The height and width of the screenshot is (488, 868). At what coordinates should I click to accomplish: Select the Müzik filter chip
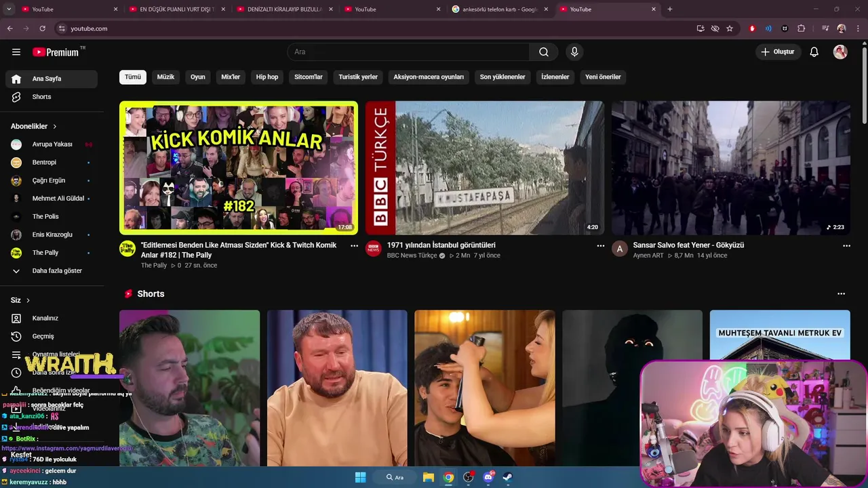tap(165, 77)
